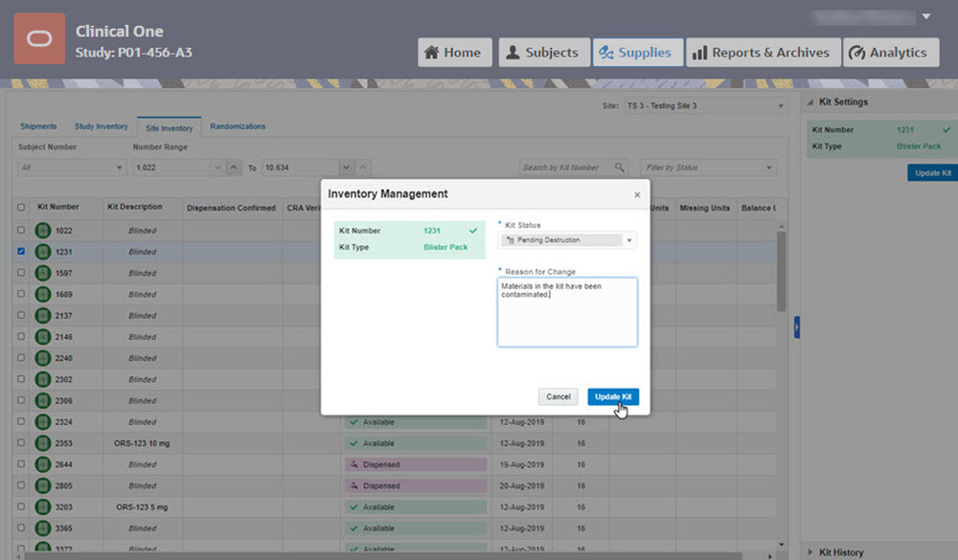Check the box for kit 3203
958x560 pixels.
pos(21,506)
